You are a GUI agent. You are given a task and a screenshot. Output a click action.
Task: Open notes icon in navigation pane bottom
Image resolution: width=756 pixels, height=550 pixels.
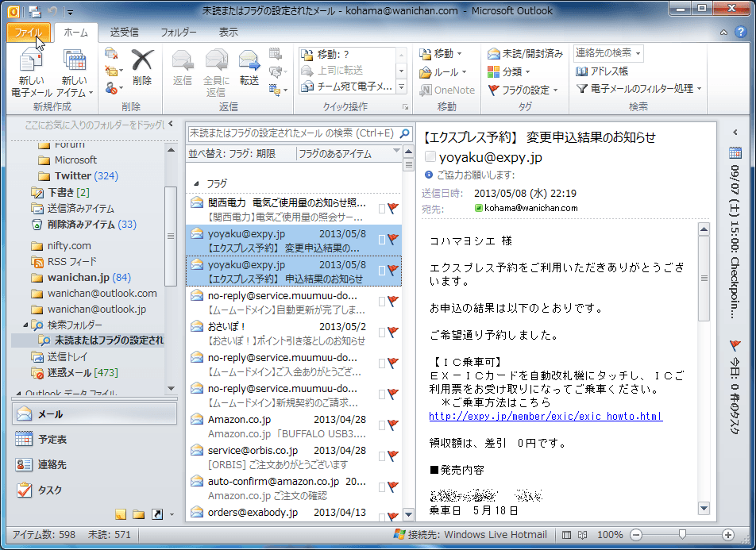121,514
